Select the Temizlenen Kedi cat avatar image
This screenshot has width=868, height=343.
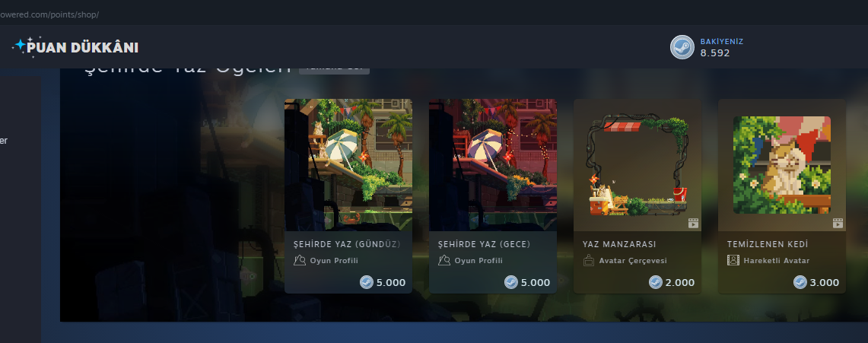tap(781, 165)
